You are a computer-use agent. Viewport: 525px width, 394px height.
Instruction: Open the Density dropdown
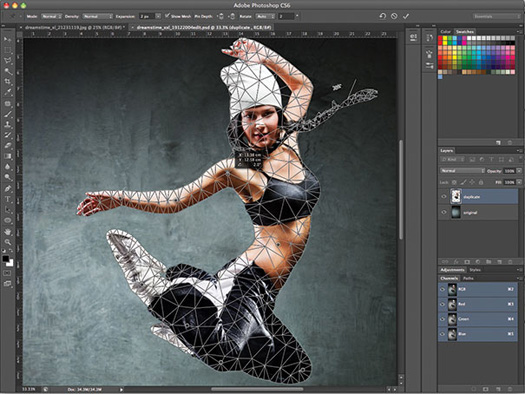coord(97,16)
